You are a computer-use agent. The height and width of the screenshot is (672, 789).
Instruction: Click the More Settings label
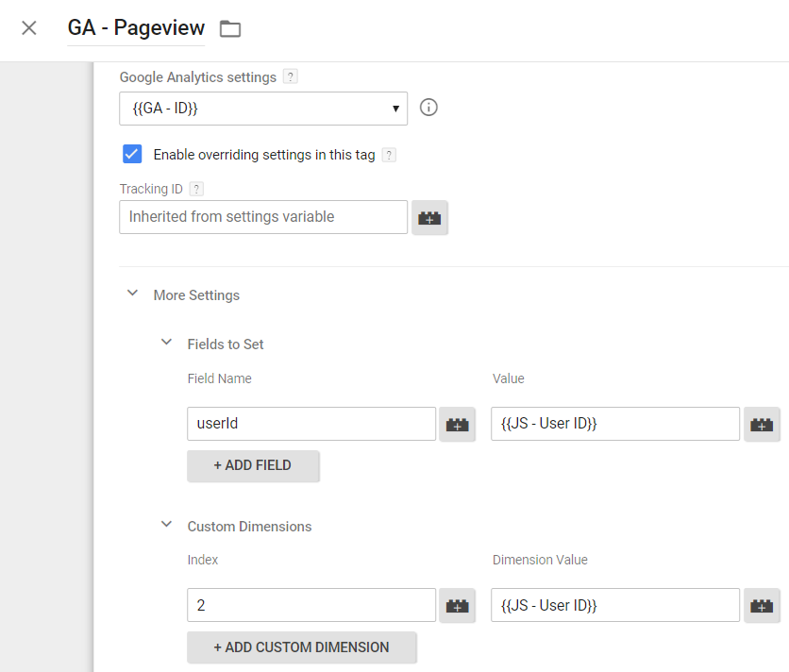196,295
